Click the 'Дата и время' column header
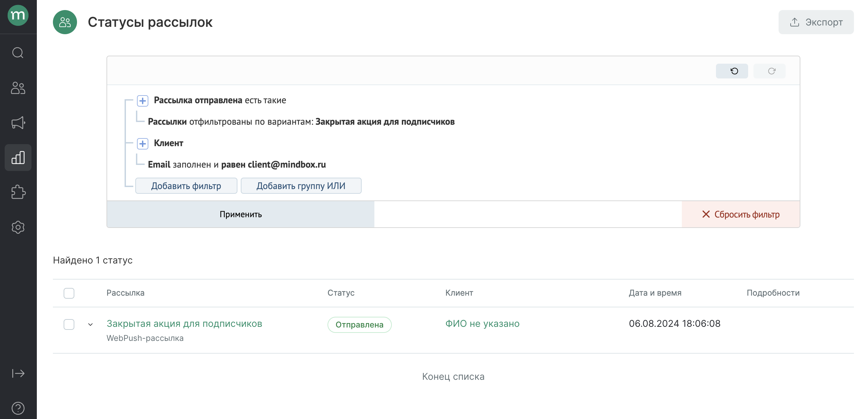 click(x=655, y=293)
